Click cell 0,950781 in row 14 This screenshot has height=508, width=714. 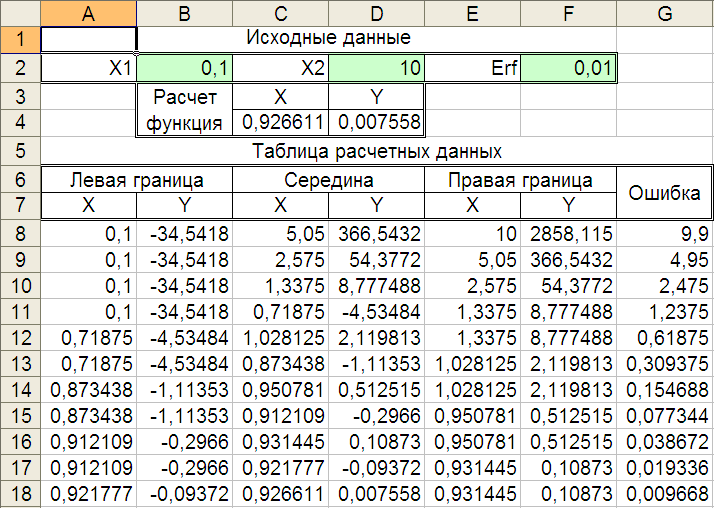pyautogui.click(x=280, y=389)
